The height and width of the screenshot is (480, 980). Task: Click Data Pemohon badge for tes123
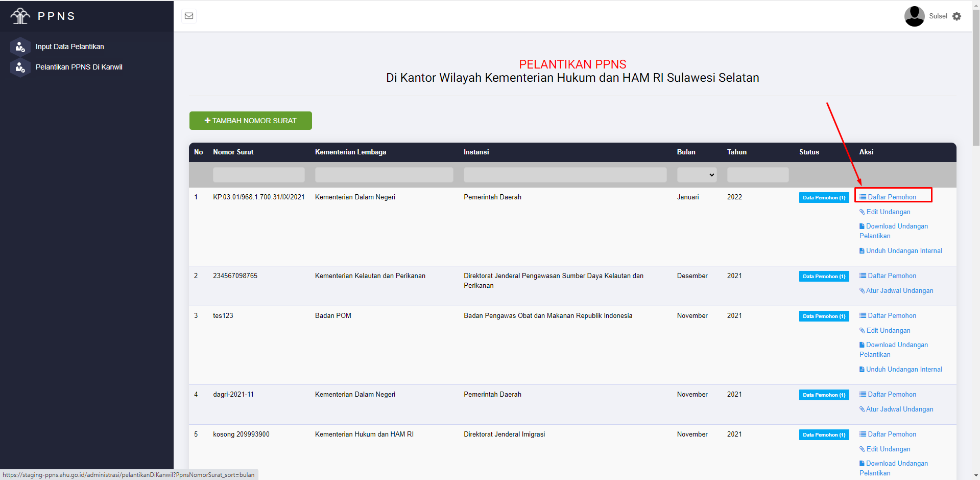point(824,316)
